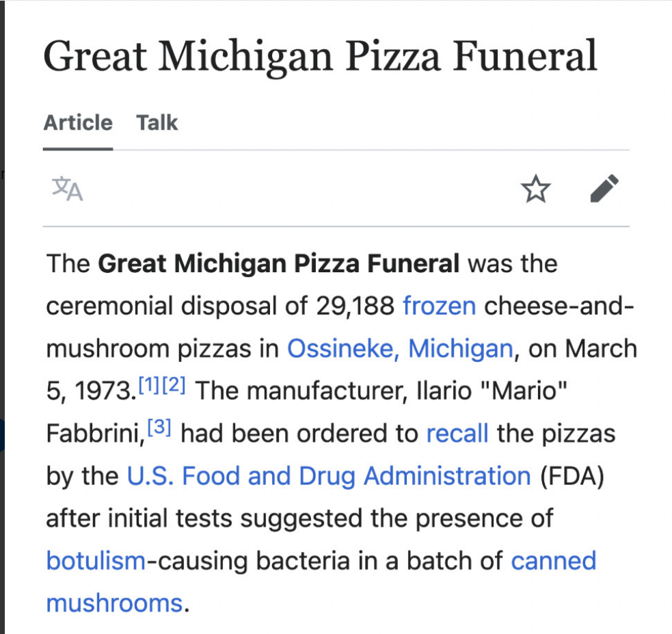Follow the Ossineke, Michigan link
The image size is (672, 634).
[x=400, y=349]
